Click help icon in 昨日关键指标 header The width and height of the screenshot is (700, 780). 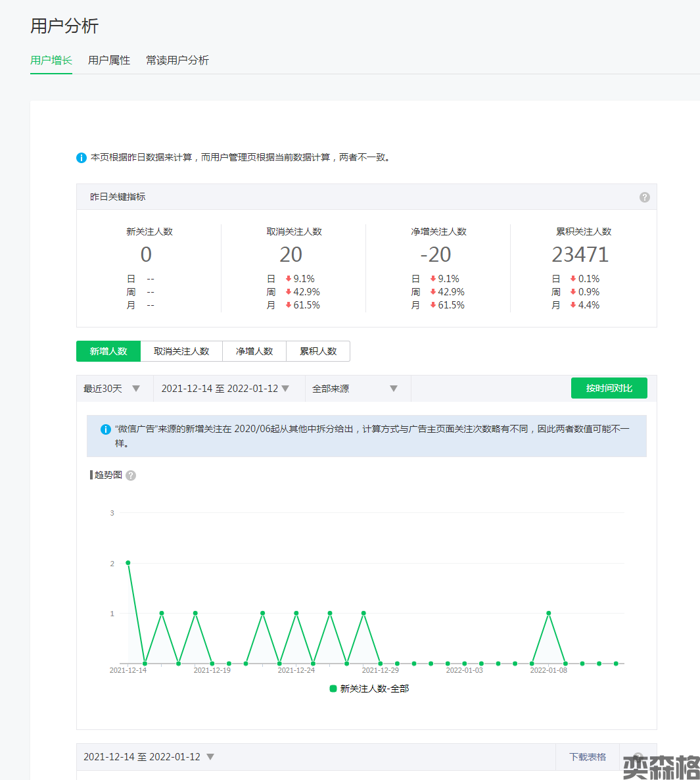click(x=644, y=197)
